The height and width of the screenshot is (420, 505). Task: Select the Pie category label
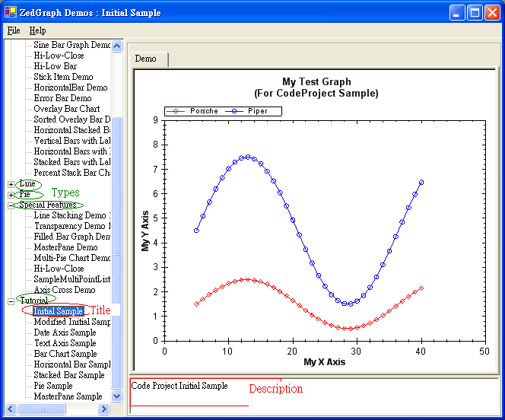click(24, 194)
